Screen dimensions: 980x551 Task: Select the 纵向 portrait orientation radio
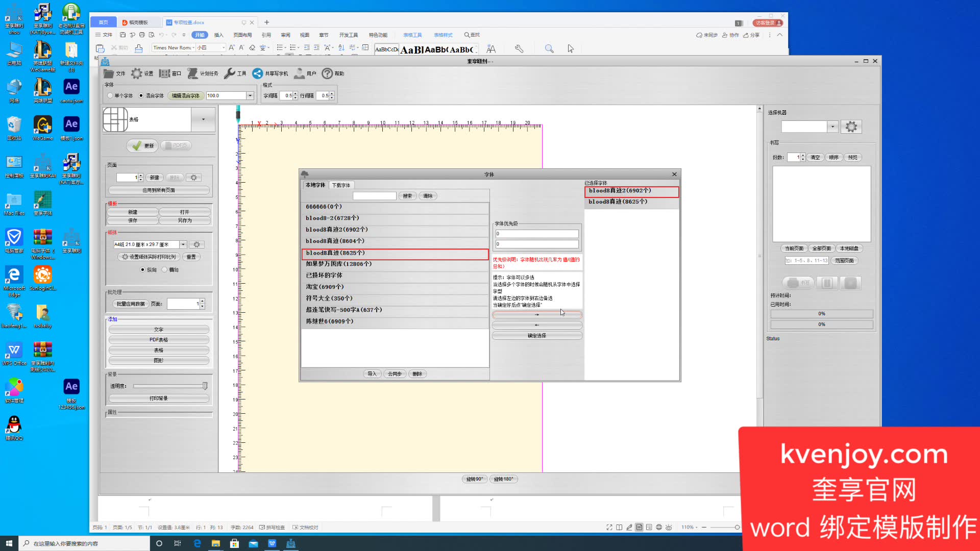143,269
